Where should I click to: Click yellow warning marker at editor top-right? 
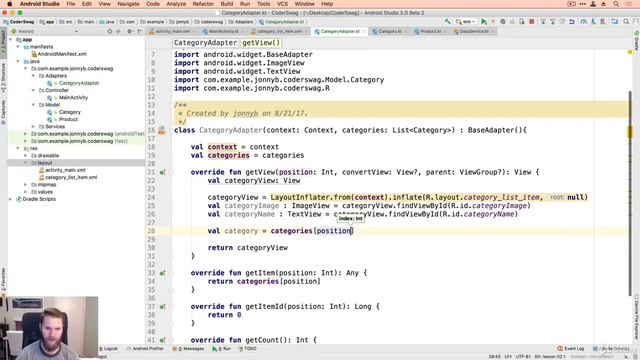[630, 52]
